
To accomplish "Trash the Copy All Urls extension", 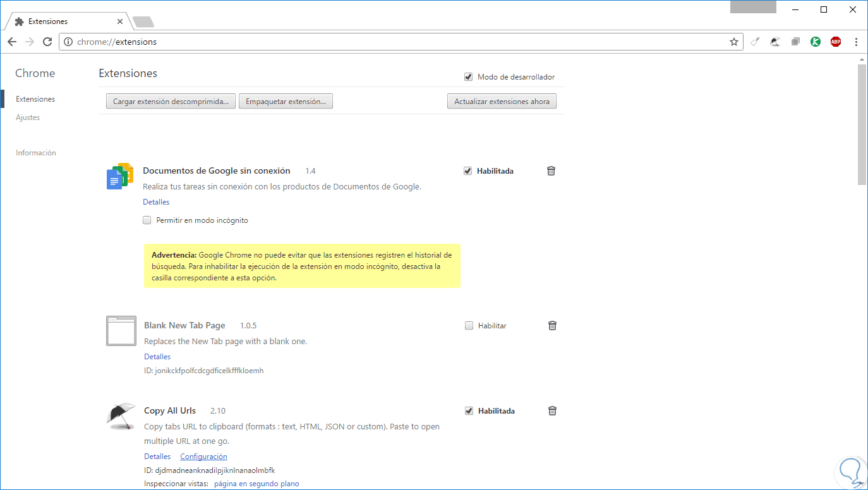I will (x=552, y=410).
